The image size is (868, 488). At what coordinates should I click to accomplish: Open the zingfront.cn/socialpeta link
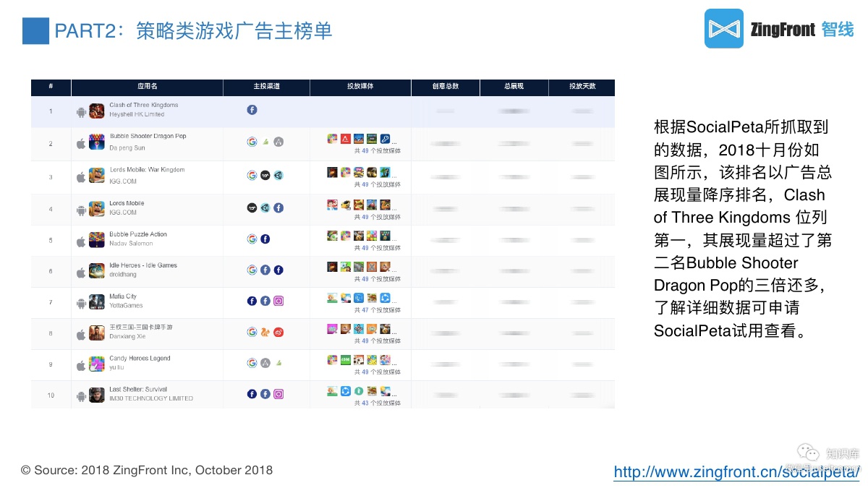pos(737,472)
